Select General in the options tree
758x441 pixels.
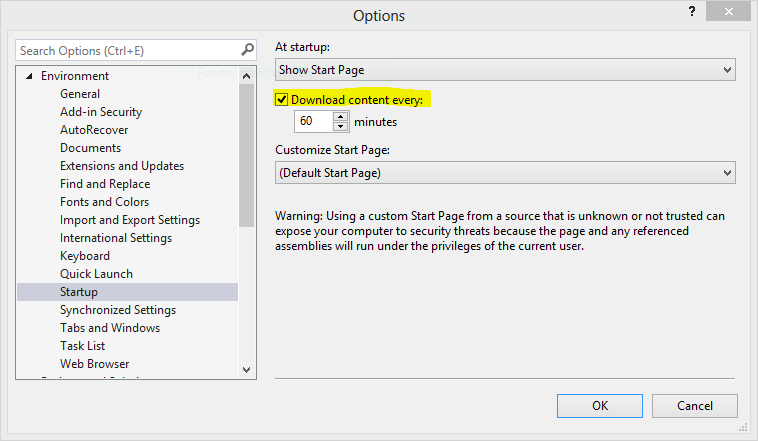point(80,94)
